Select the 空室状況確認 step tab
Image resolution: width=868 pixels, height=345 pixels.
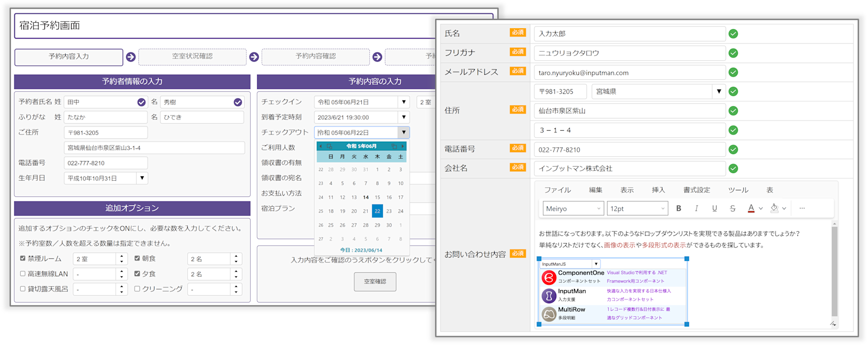click(x=192, y=57)
